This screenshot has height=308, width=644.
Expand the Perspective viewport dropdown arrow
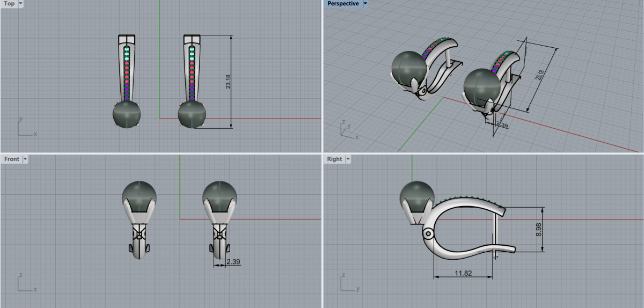[x=365, y=4]
